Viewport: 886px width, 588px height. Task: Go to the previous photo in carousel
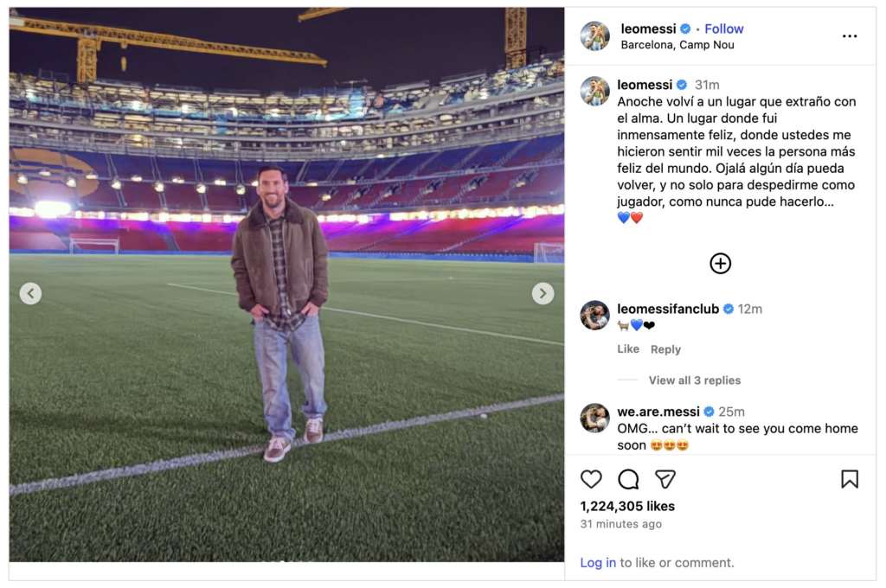[x=30, y=294]
